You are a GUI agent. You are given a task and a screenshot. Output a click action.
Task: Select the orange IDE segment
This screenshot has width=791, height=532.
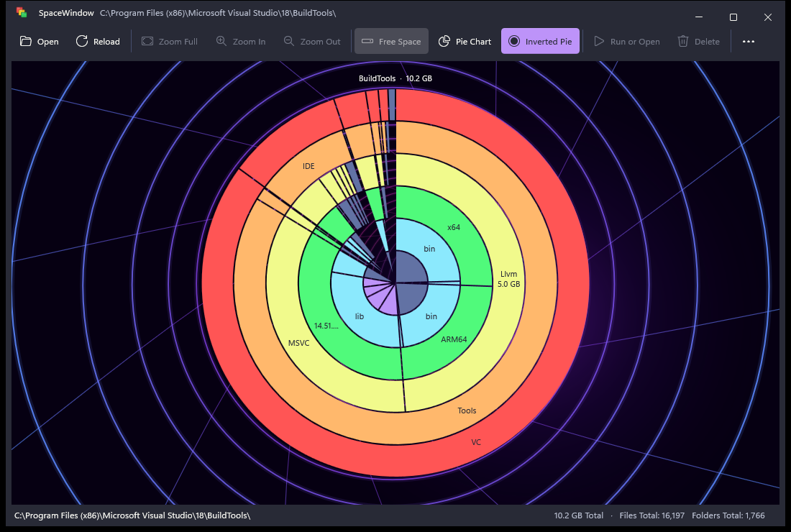click(308, 166)
